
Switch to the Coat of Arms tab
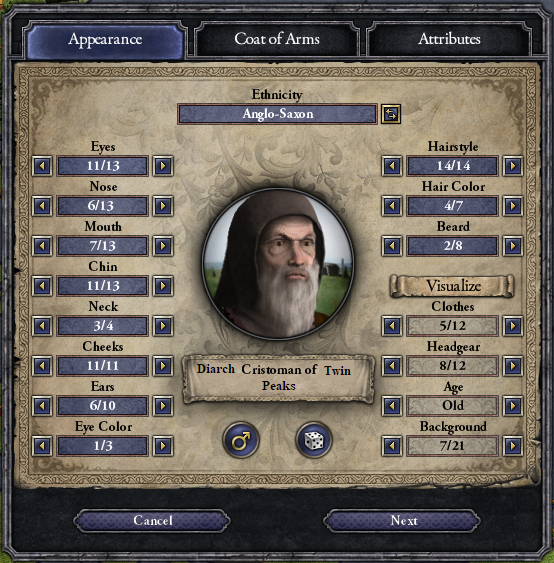pos(277,39)
